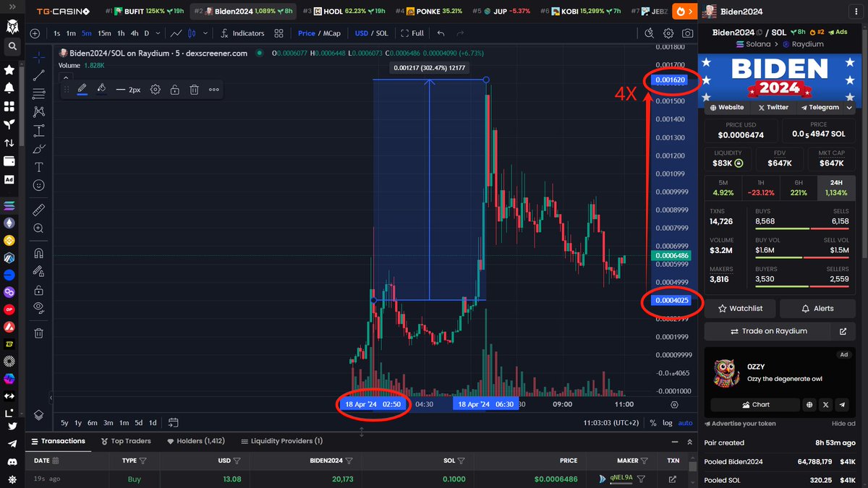Collapse the indicator legend chevron
The width and height of the screenshot is (868, 488).
tap(66, 77)
